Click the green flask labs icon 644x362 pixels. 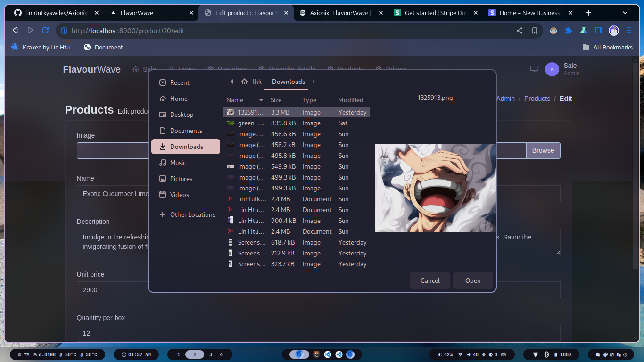[584, 31]
